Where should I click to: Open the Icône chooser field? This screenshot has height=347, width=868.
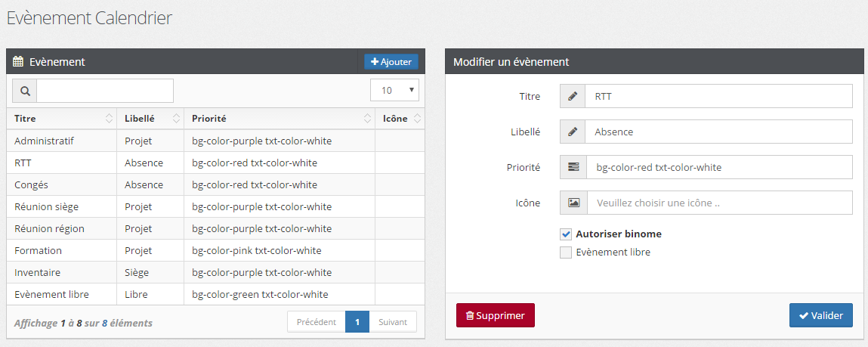point(718,203)
